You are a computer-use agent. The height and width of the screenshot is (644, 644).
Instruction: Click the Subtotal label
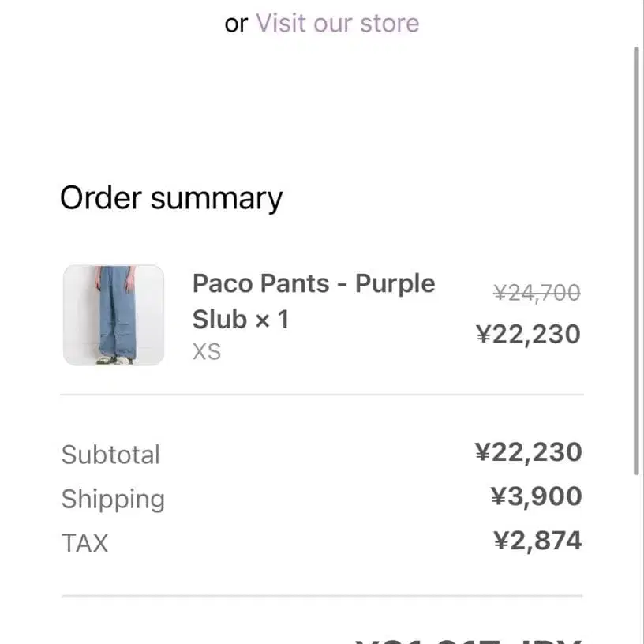click(x=110, y=455)
